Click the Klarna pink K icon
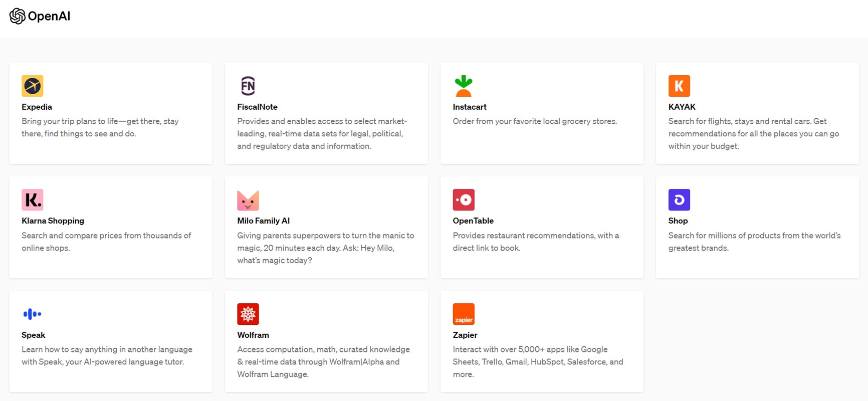The height and width of the screenshot is (401, 868). [x=33, y=200]
